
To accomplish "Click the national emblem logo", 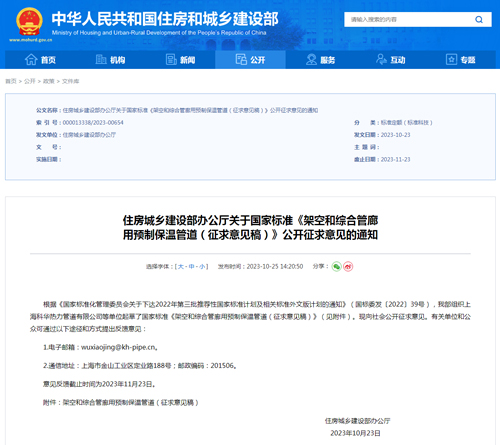I will (x=29, y=22).
